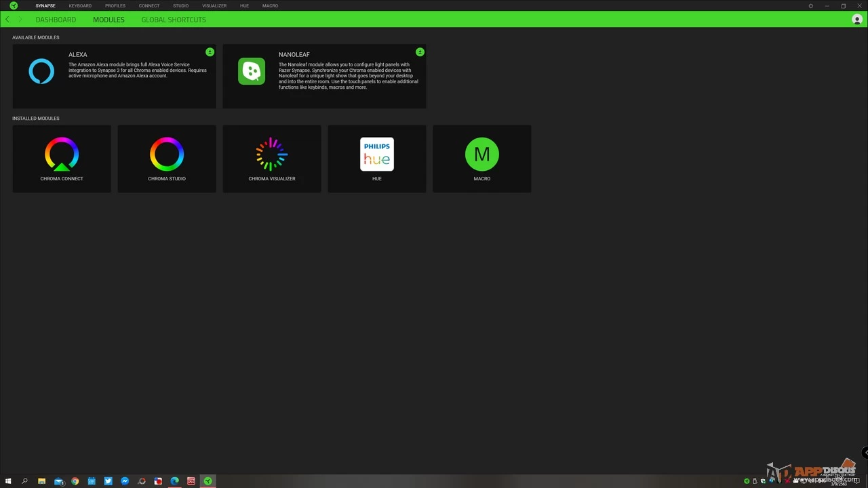Open the Chroma Studio module
The width and height of the screenshot is (868, 488).
coord(167,159)
